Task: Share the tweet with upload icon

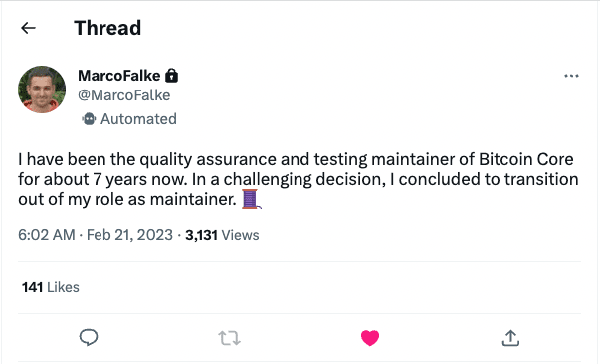Action: click(510, 338)
